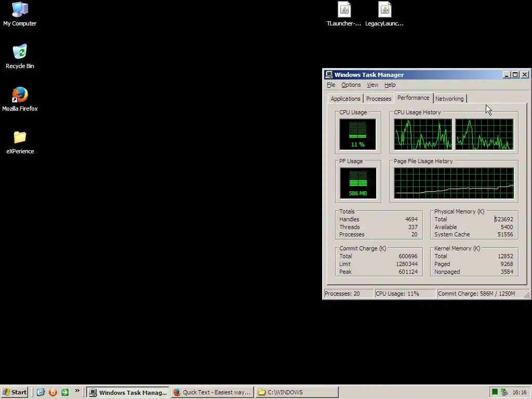Click the Task Manager resize grip corner

pyautogui.click(x=527, y=295)
